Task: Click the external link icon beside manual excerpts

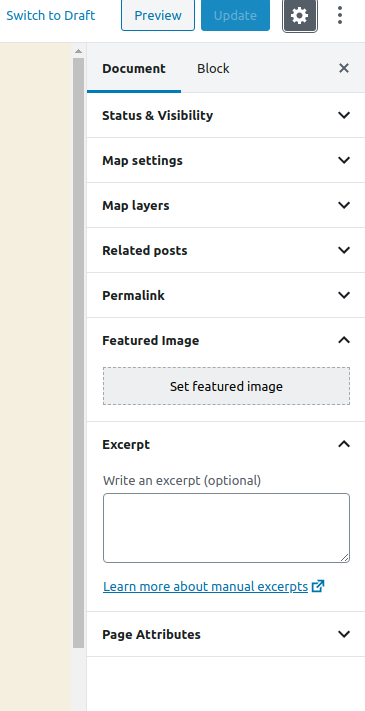Action: coord(318,586)
